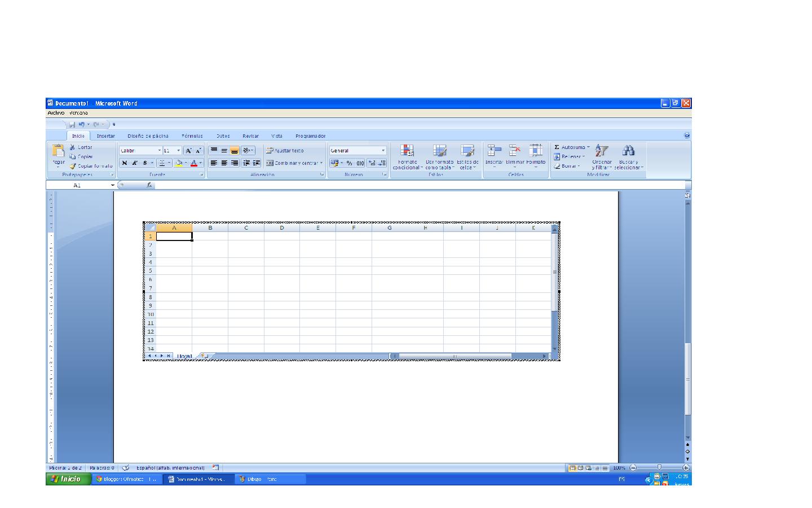Open the font size dropdown
Viewport: 812px width, 508px height.
pyautogui.click(x=179, y=150)
